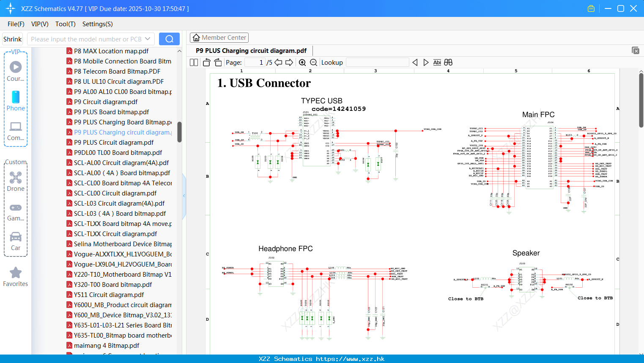Open SCL-L03 Circuit diagram(4A).pdf
This screenshot has height=363, width=644.
click(x=119, y=203)
